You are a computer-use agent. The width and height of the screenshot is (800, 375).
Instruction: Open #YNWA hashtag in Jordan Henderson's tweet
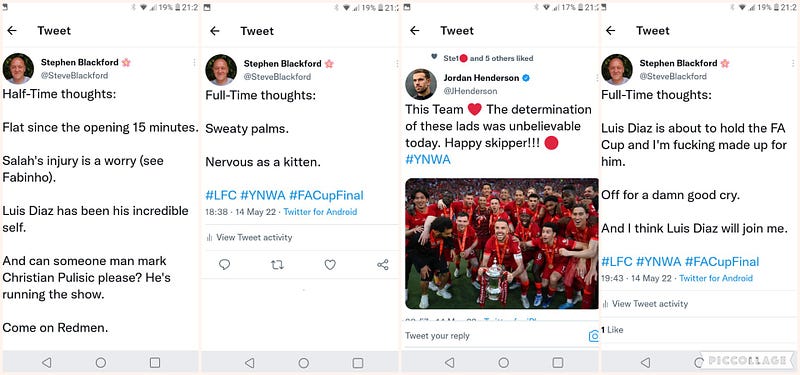(428, 159)
